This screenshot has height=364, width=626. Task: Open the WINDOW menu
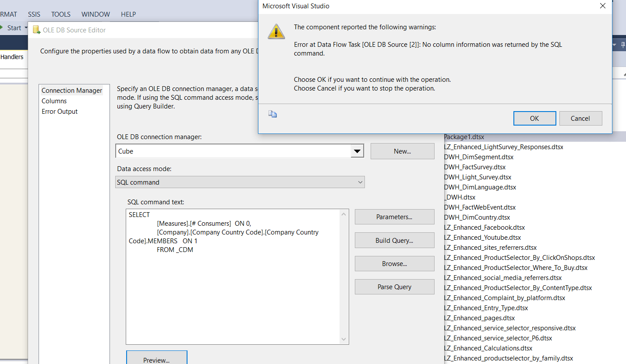pos(95,14)
